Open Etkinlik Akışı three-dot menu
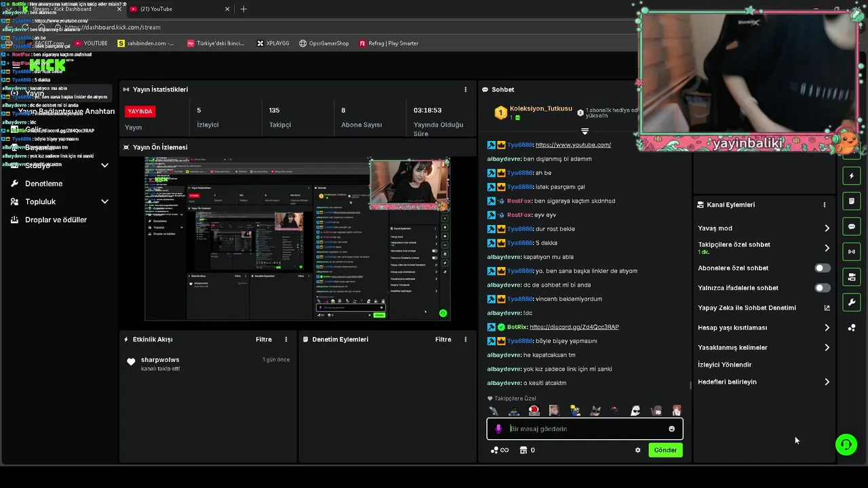The height and width of the screenshot is (488, 868). click(286, 340)
